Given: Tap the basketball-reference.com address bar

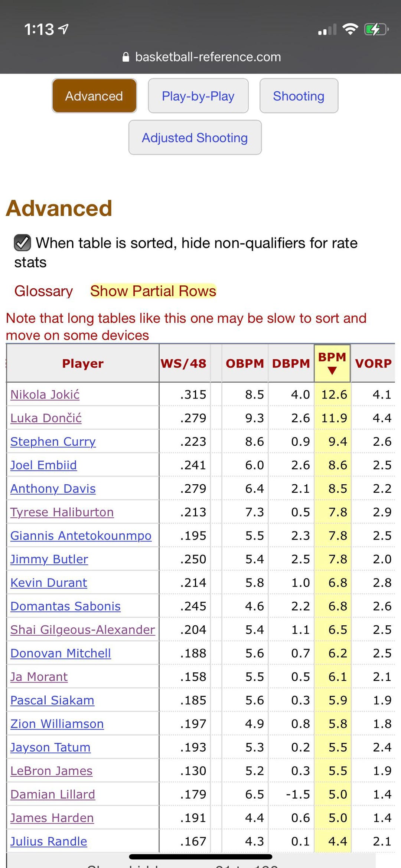Looking at the screenshot, I should pos(208,57).
